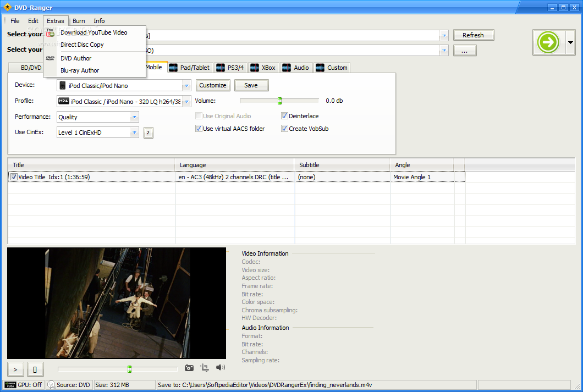Open the File menu
Screen dimensions: 583x392
[15, 21]
